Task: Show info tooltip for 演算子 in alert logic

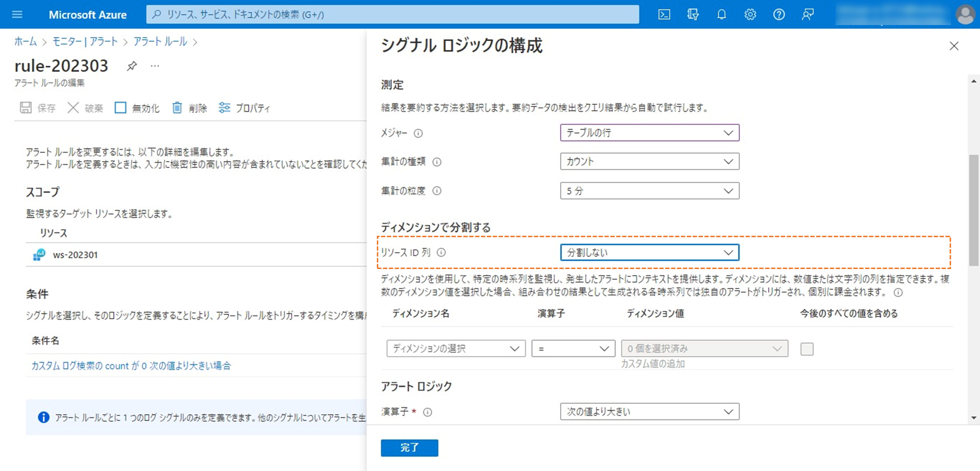Action: 427,412
